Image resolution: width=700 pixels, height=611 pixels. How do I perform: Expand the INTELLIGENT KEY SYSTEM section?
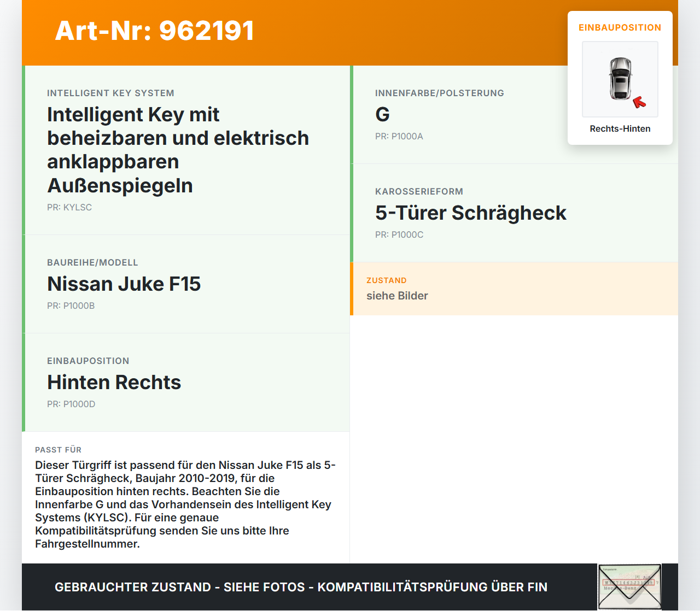[x=111, y=93]
